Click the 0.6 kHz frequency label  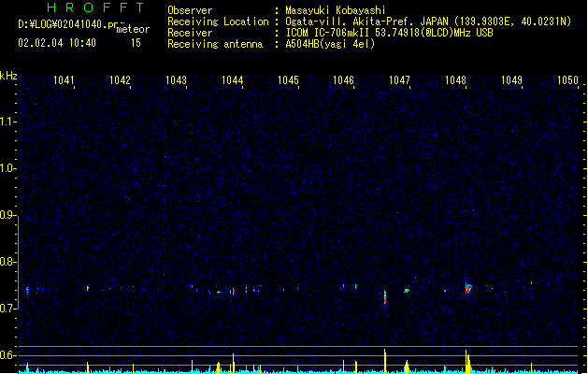(x=7, y=355)
